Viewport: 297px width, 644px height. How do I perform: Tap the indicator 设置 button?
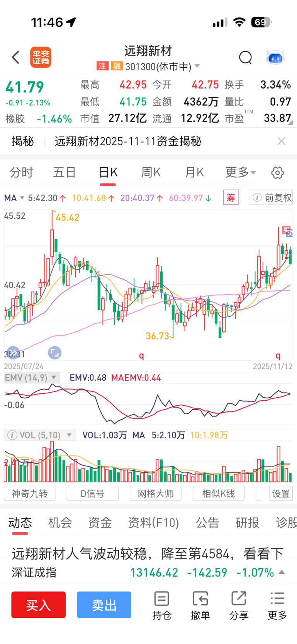tap(281, 494)
